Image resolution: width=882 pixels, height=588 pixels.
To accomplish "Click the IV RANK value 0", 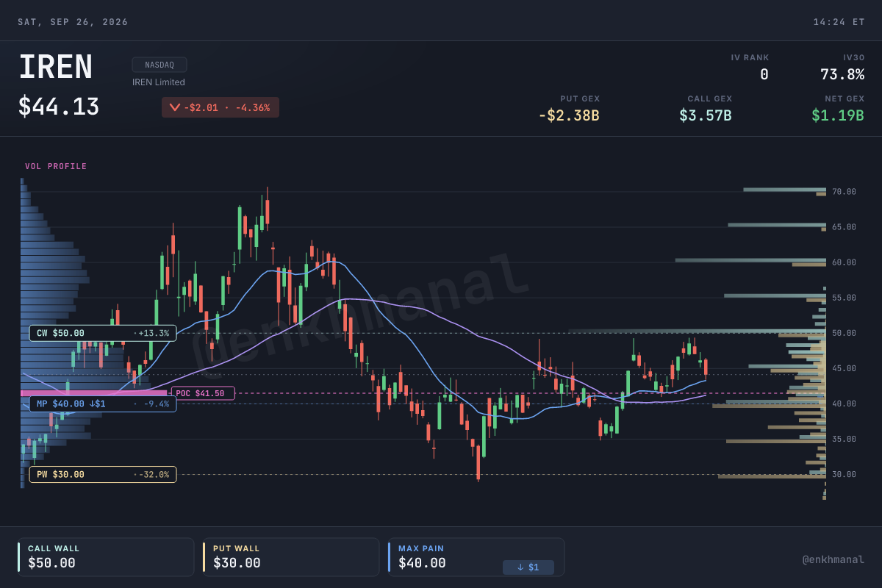I will point(764,74).
